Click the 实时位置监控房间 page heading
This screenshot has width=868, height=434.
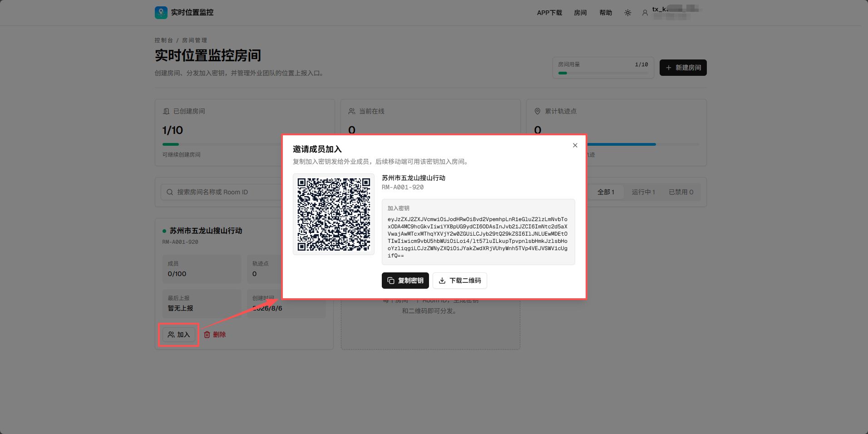(208, 55)
